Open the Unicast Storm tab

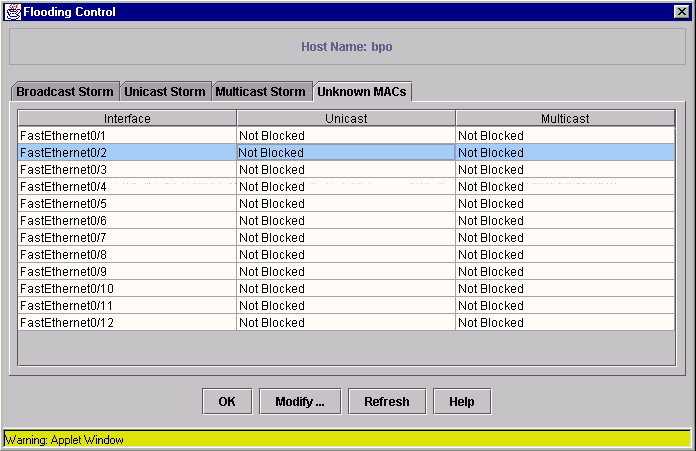[165, 91]
